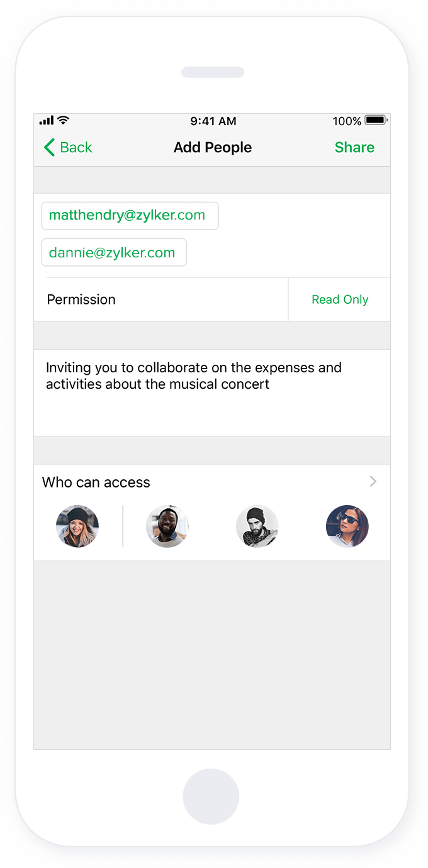Tap avatar of woman wearing sunglasses

coord(347,526)
